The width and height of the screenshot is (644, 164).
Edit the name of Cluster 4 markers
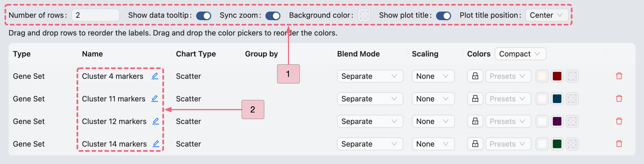click(x=155, y=76)
